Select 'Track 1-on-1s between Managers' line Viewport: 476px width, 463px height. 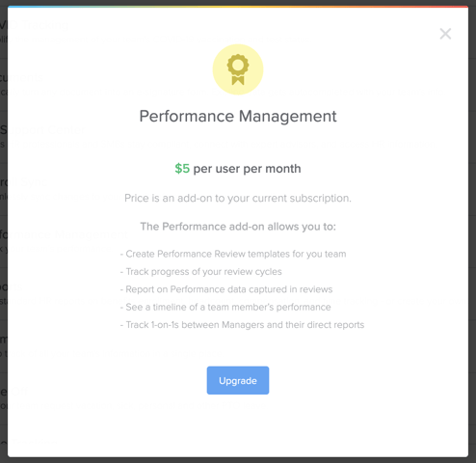click(x=242, y=325)
